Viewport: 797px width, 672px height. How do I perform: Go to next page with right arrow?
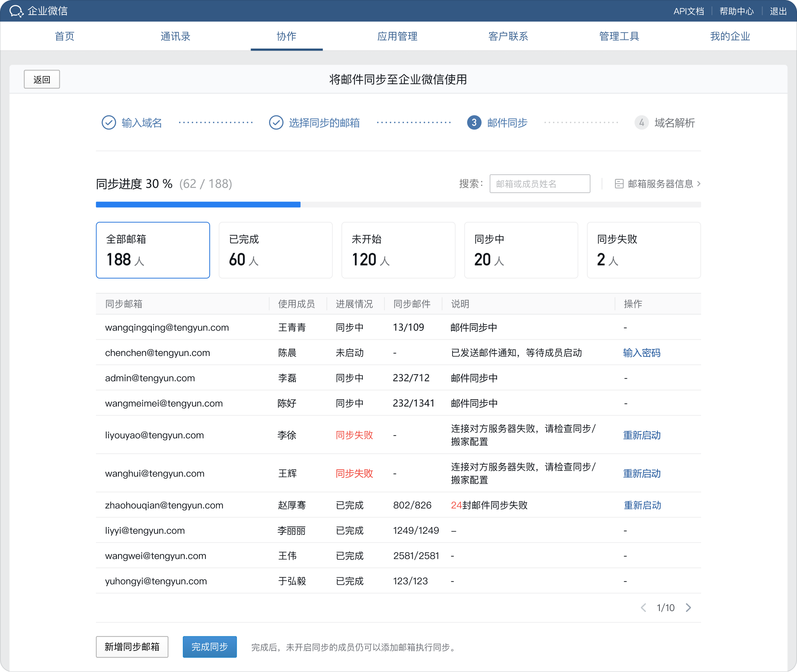click(x=689, y=608)
